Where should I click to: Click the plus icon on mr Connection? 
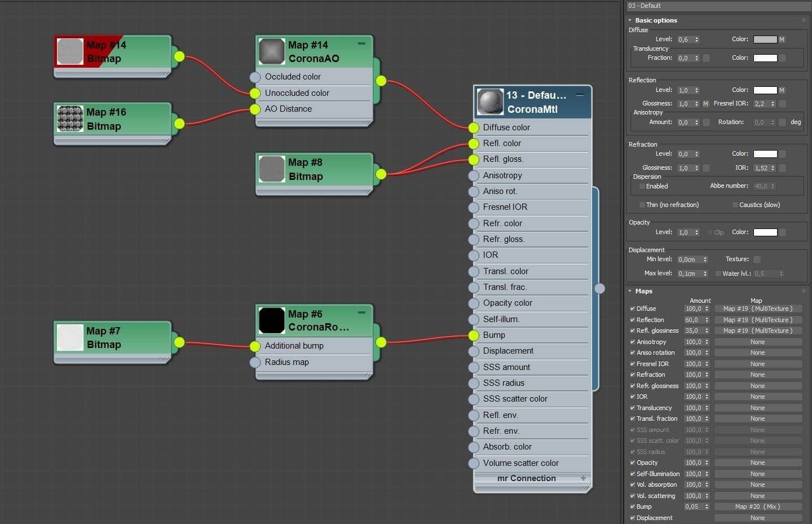(583, 478)
